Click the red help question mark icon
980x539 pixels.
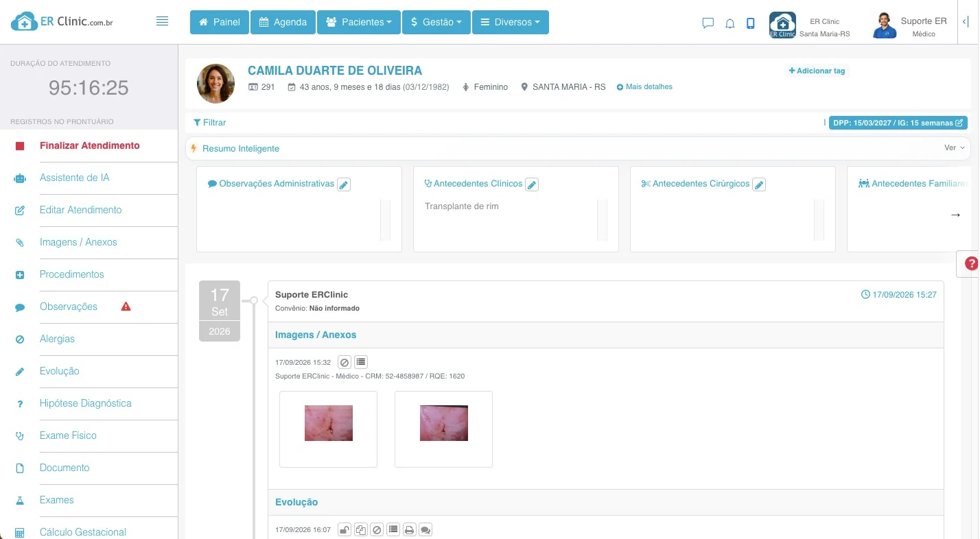tap(971, 263)
